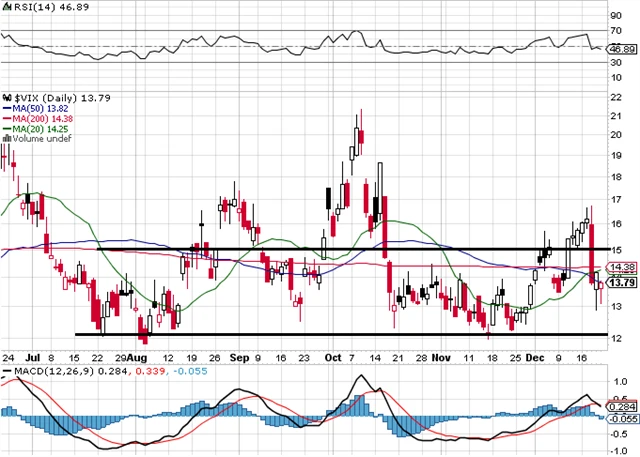Select the MA(50) 13.82 legend label
This screenshot has width=640, height=457.
pos(42,107)
